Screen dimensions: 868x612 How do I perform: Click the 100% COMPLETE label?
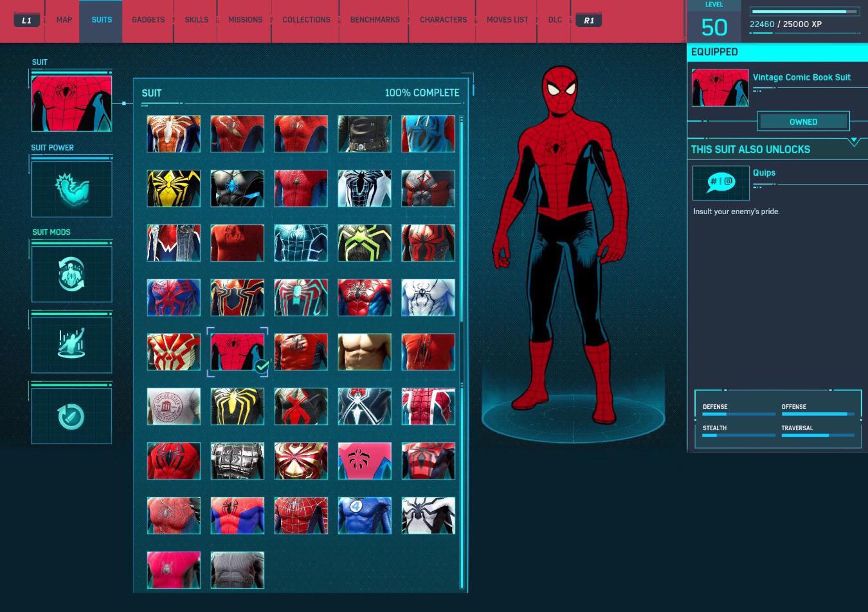[422, 93]
